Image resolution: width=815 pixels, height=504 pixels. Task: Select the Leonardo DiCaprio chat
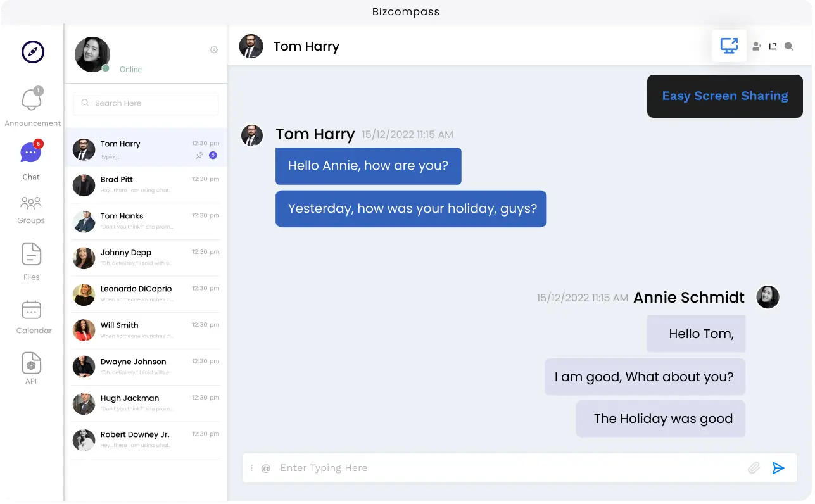146,294
